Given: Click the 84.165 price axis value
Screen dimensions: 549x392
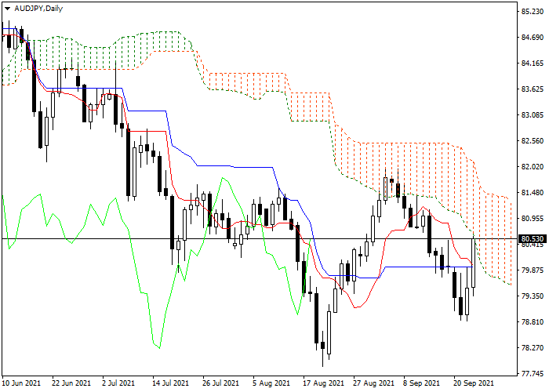Looking at the screenshot, I should [x=533, y=64].
